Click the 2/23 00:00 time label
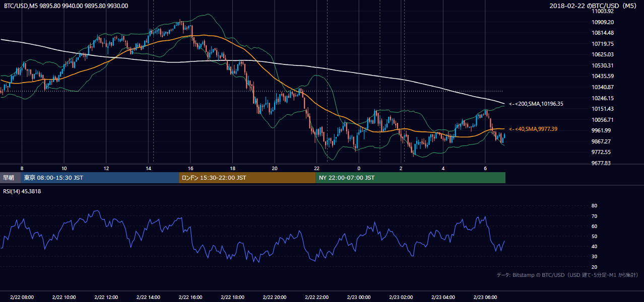The width and height of the screenshot is (644, 302). 359,297
